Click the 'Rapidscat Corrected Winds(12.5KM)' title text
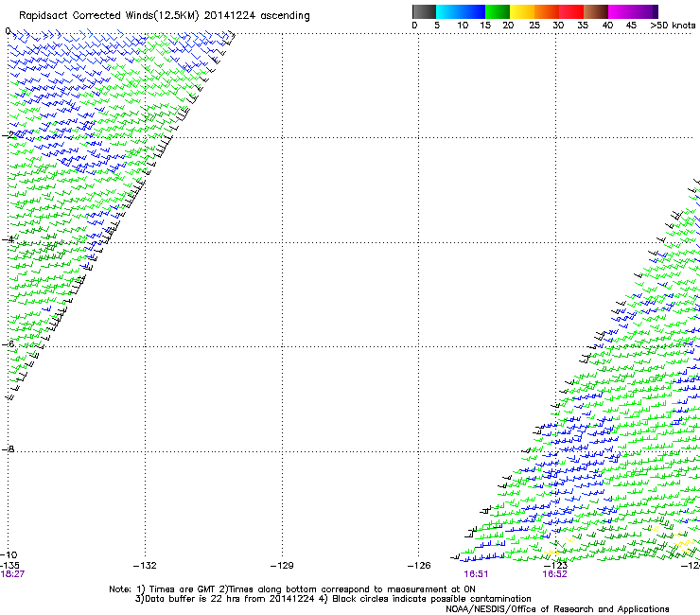700x615 pixels. coord(109,16)
